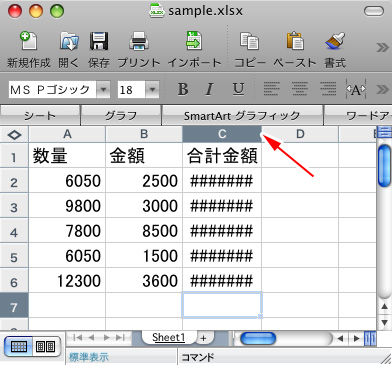Expand the formatting toolbar overflow chevron
Viewport: 392px width, 365px height.
[x=382, y=89]
